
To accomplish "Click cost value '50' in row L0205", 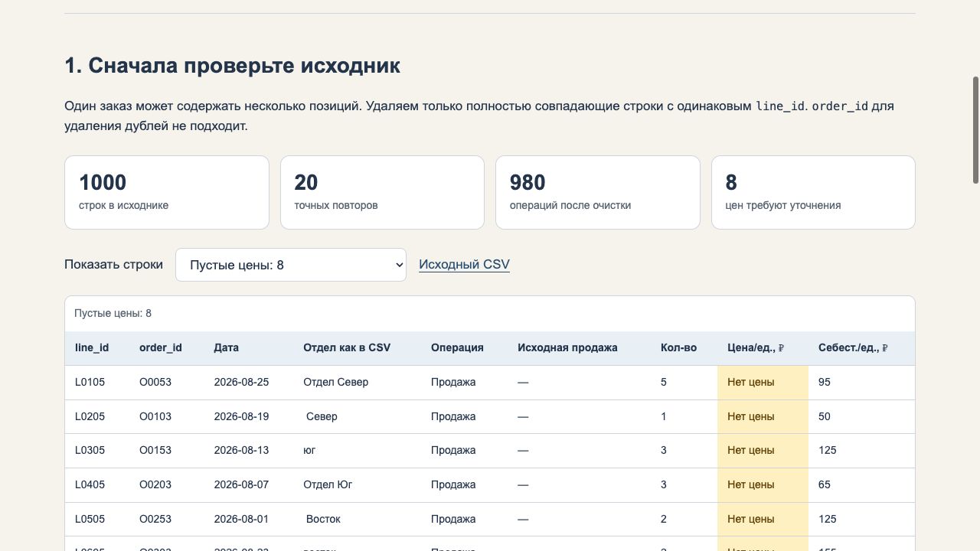I will tap(824, 416).
